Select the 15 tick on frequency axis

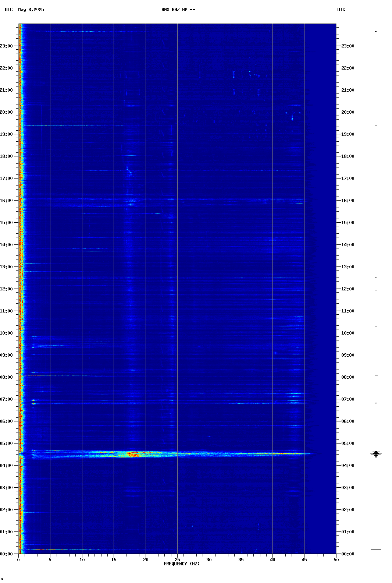click(114, 560)
